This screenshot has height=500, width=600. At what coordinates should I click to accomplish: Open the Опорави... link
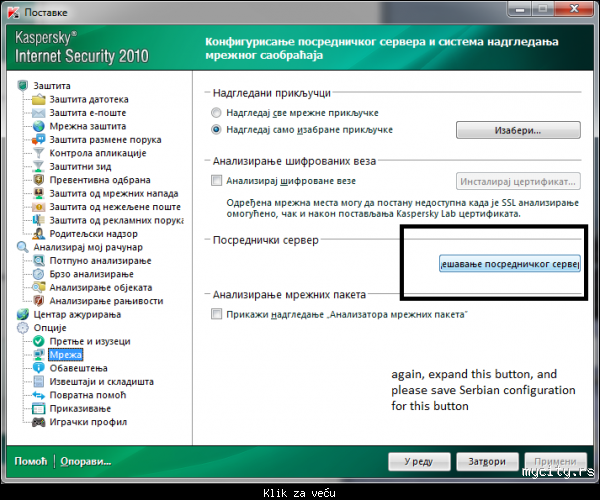(x=86, y=461)
